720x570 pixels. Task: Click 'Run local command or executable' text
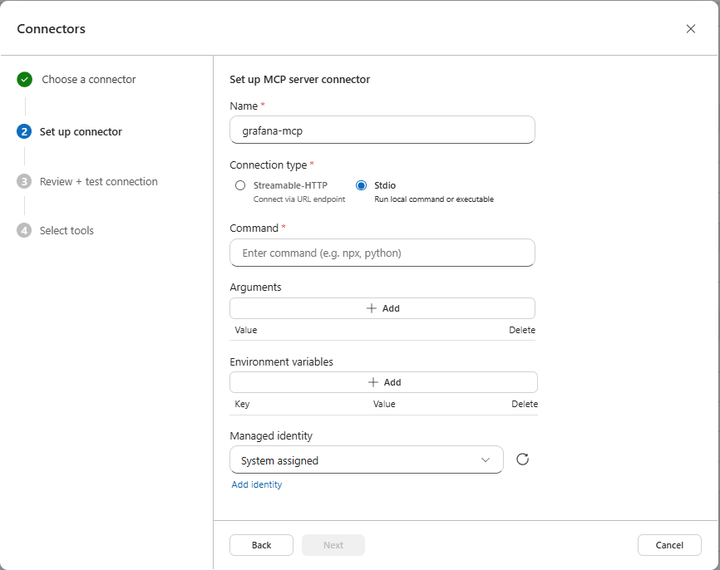pyautogui.click(x=434, y=199)
